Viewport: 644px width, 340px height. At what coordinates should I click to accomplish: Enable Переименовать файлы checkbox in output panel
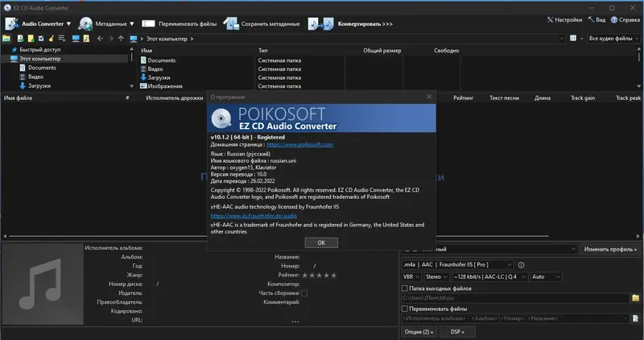pyautogui.click(x=405, y=309)
